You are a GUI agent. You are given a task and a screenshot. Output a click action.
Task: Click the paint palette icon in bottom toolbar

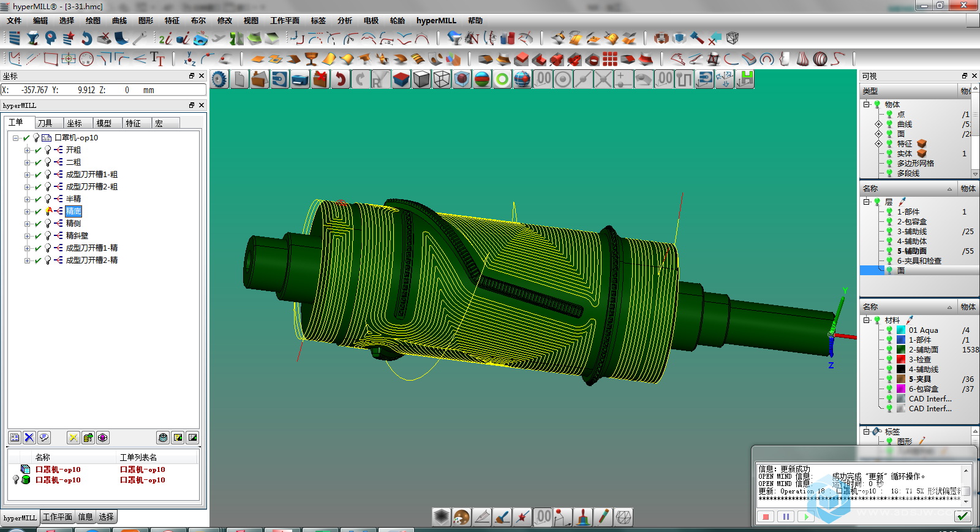point(461,517)
